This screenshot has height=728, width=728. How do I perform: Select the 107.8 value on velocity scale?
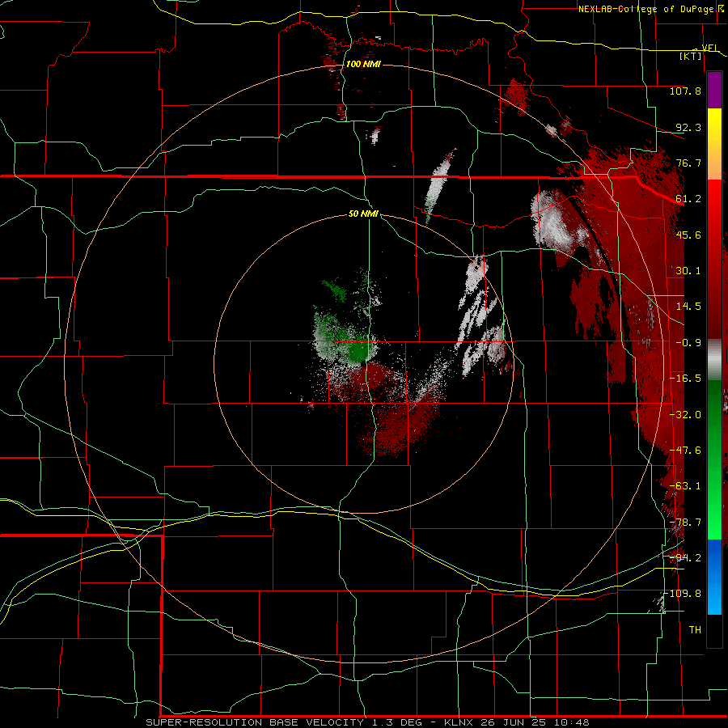685,91
